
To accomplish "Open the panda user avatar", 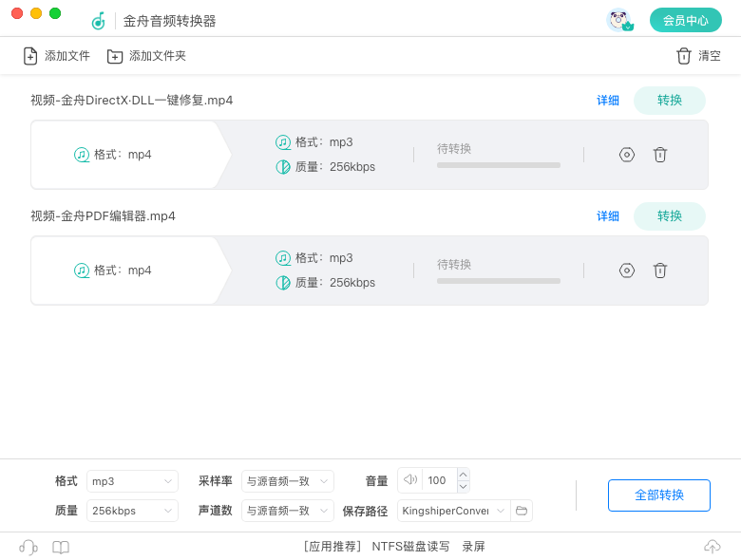I will coord(619,20).
